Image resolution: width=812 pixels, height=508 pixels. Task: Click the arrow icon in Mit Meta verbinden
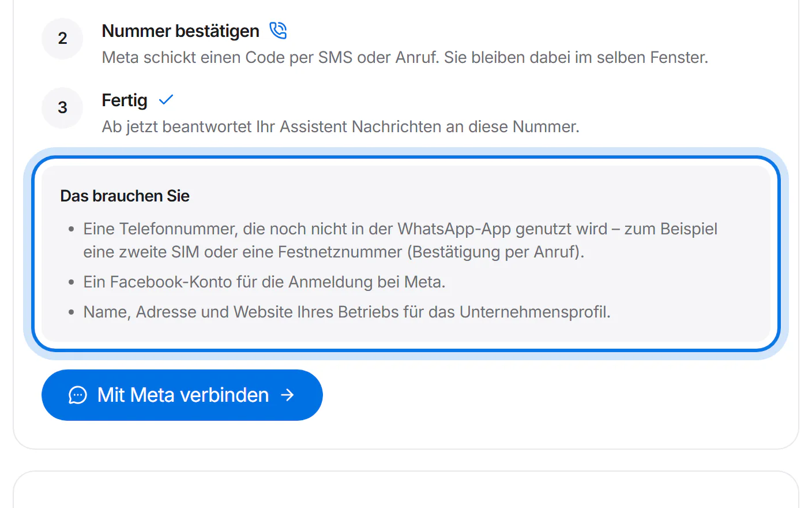point(287,395)
